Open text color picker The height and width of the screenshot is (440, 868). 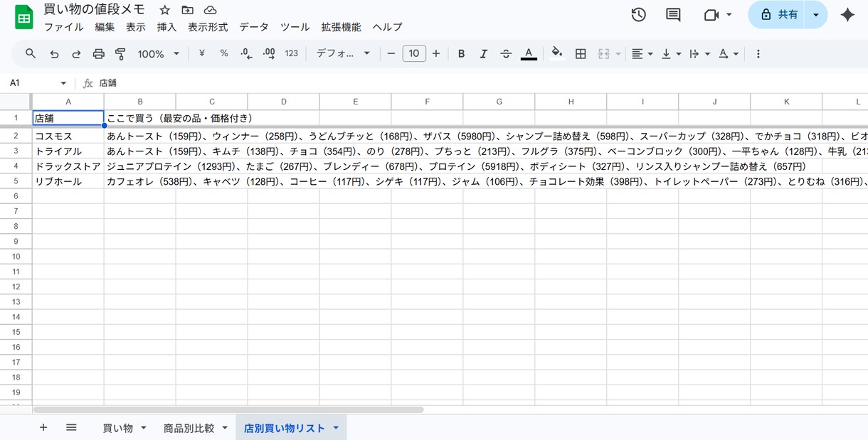click(529, 53)
